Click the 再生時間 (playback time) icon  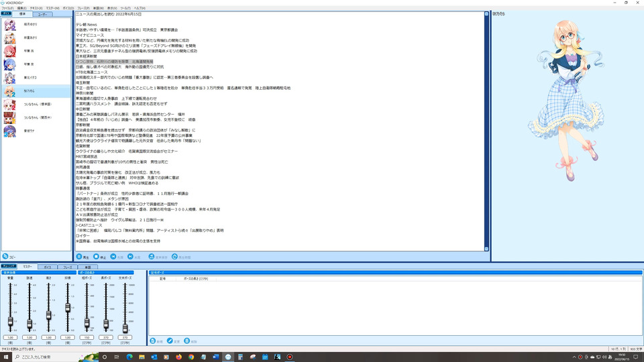pyautogui.click(x=174, y=257)
